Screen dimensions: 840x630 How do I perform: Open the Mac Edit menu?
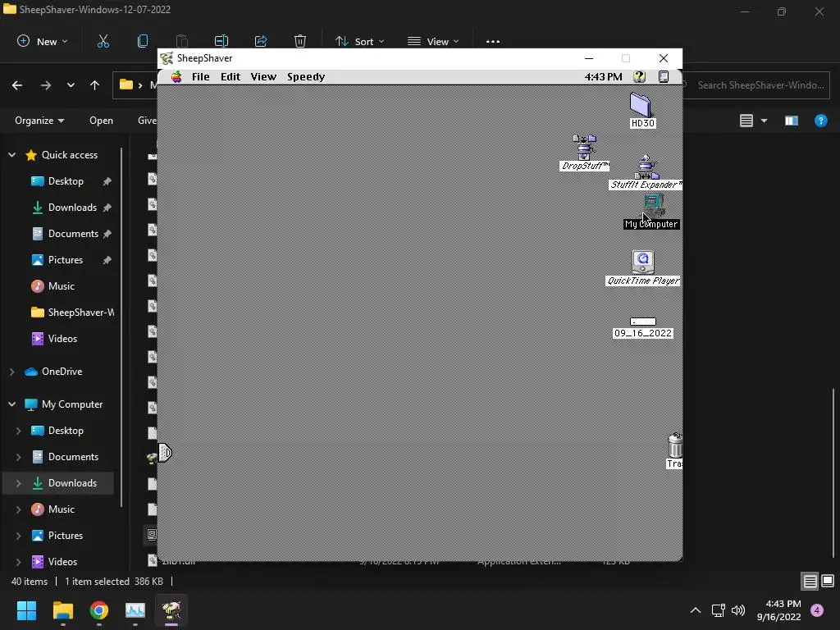(231, 76)
